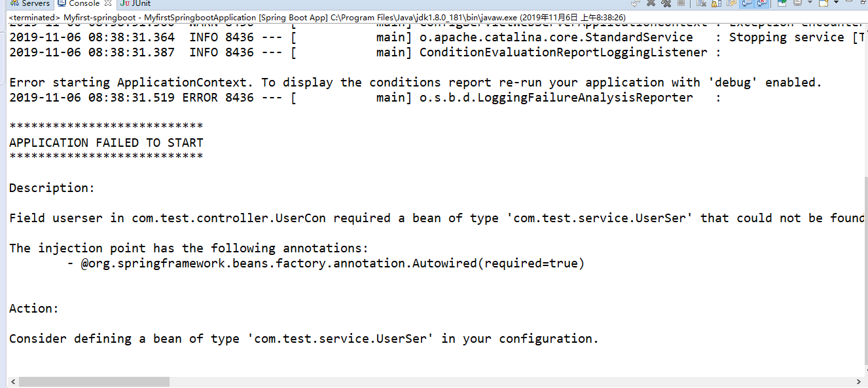Click the 'APPLICATION FAILED TO START' line
The image size is (868, 388).
coord(106,142)
